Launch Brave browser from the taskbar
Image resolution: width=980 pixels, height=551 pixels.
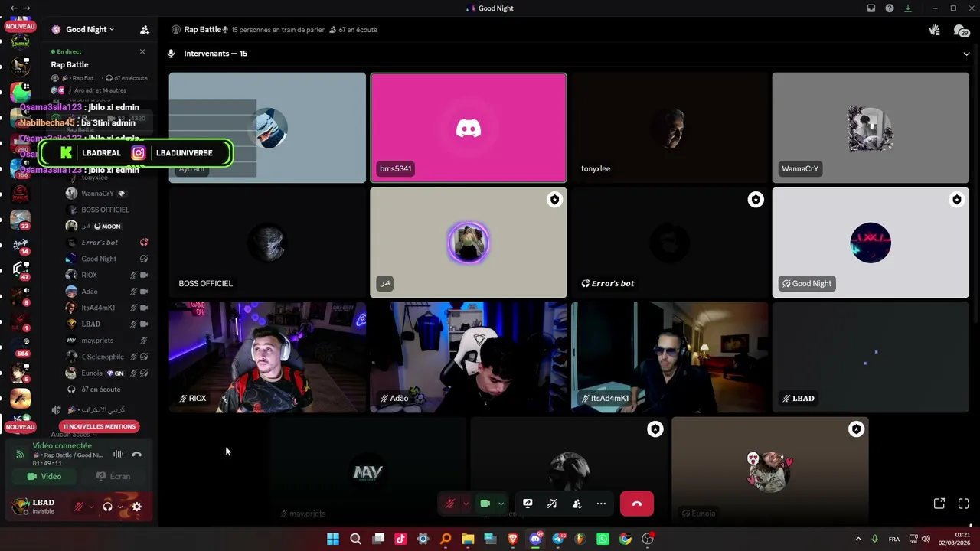513,539
